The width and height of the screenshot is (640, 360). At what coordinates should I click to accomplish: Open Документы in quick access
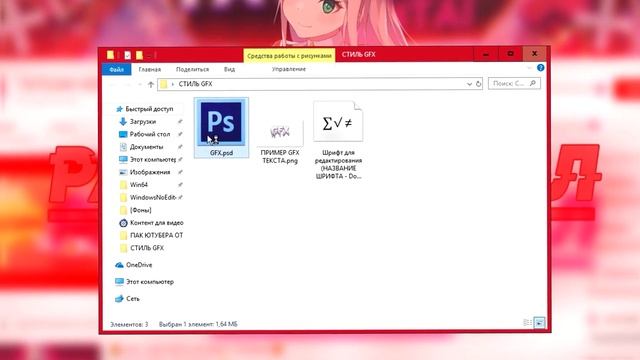pyautogui.click(x=147, y=147)
